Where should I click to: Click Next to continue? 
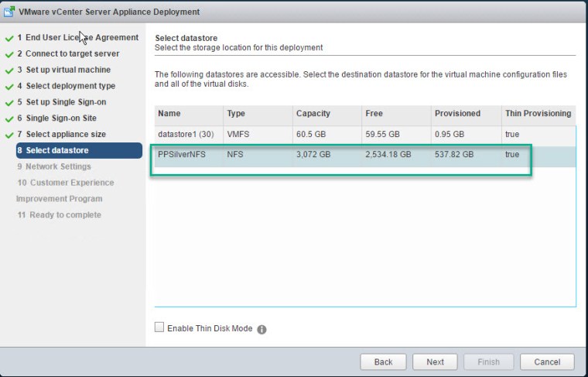(x=435, y=362)
